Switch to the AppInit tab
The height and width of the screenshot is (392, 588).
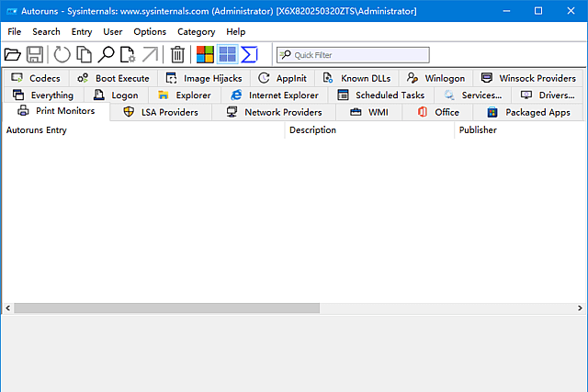[282, 78]
